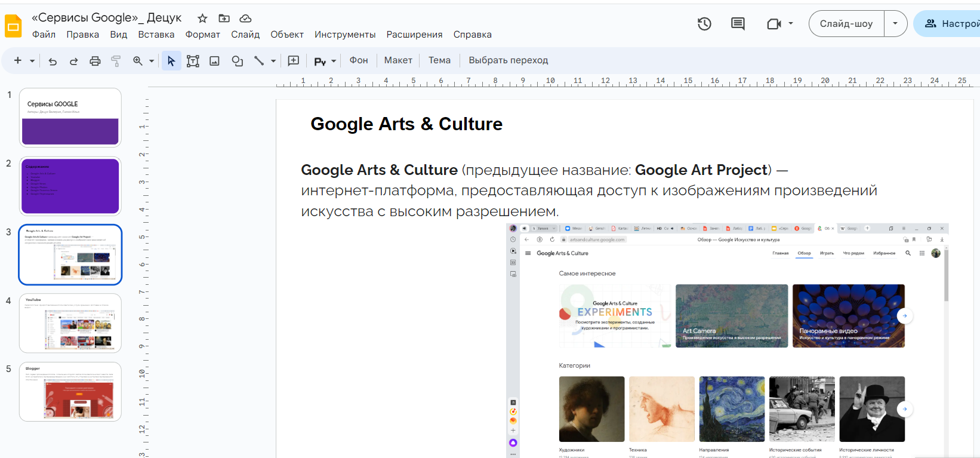Click Выбрать переход transition button
The image size is (980, 458).
point(509,60)
